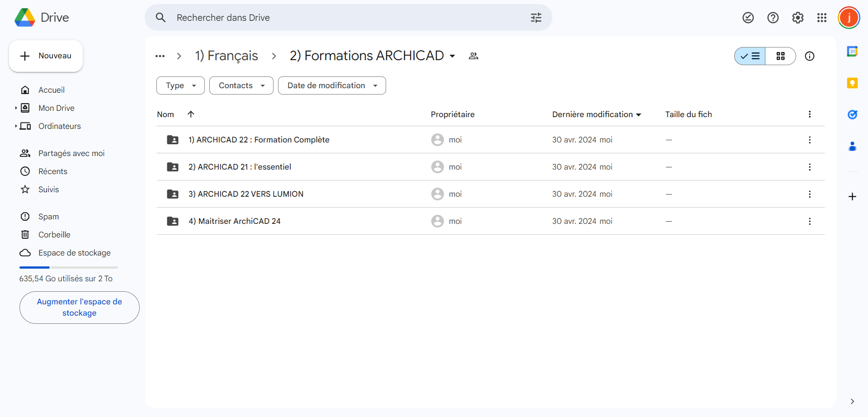Select folder 3) ARCHICAD 22 VERS LUMION
This screenshot has height=417, width=868.
point(491,194)
